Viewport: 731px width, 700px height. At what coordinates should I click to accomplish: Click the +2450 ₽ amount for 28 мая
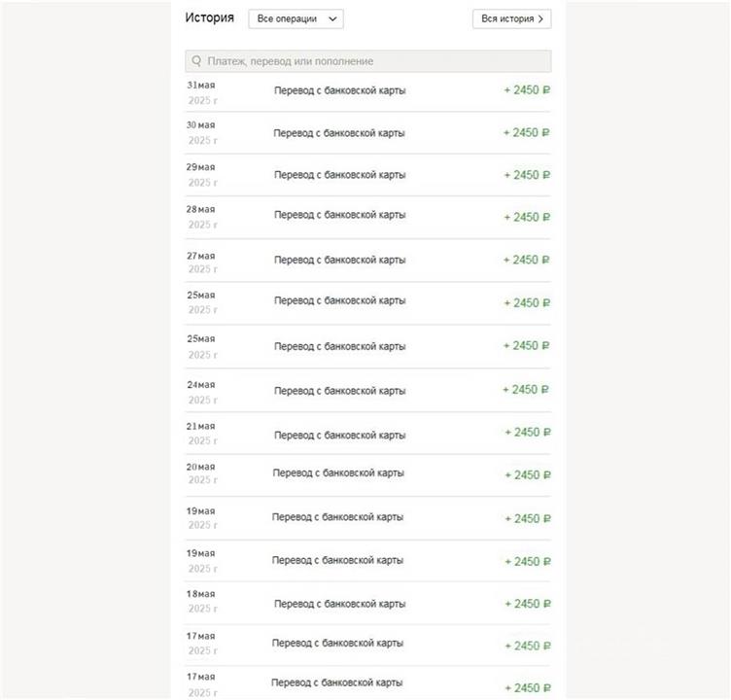tap(528, 218)
